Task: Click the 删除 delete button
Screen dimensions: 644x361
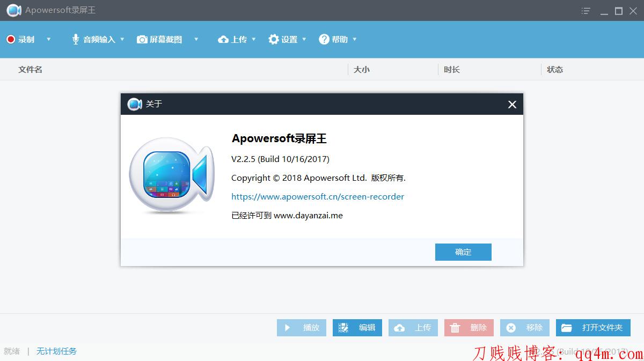Action: [x=469, y=328]
